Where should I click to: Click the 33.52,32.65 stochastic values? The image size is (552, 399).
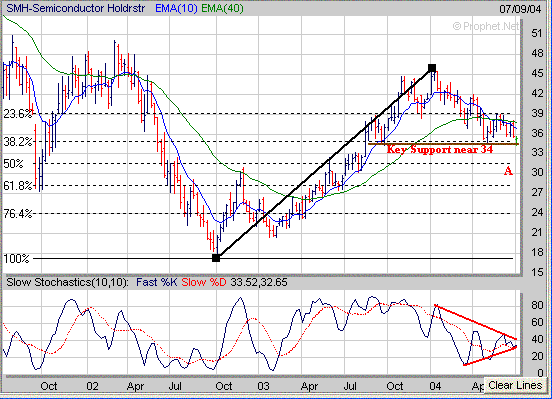[x=259, y=282]
